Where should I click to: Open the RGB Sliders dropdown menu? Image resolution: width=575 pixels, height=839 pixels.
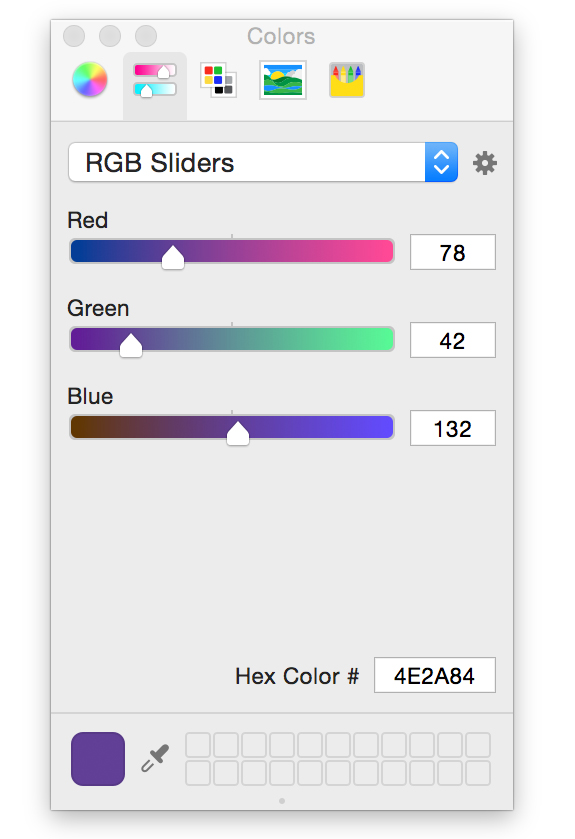pos(263,162)
